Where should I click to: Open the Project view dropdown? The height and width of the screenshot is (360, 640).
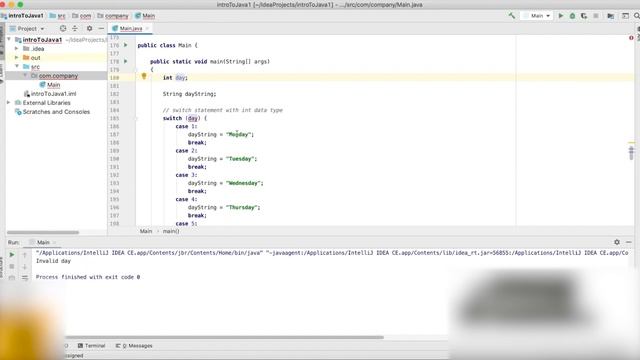tap(27, 29)
